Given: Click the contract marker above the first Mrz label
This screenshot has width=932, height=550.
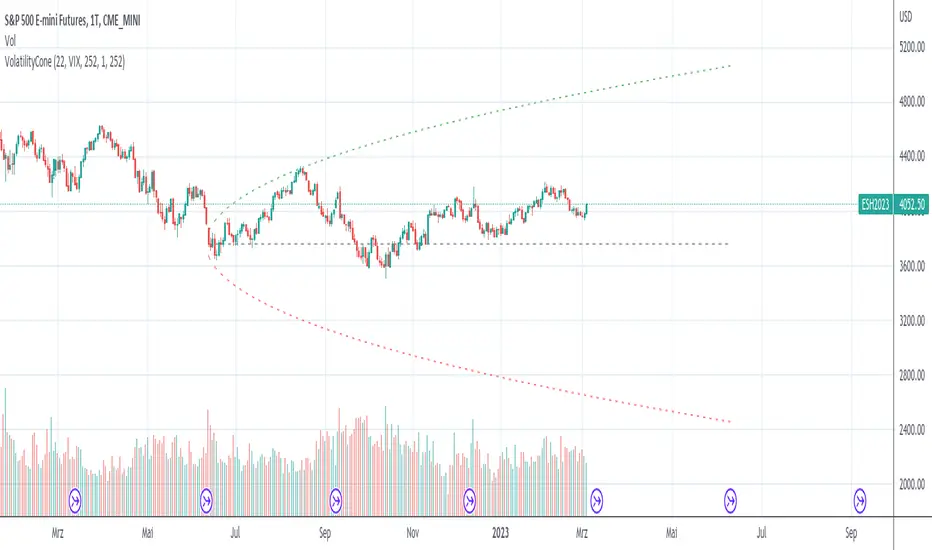Looking at the screenshot, I should (x=76, y=498).
